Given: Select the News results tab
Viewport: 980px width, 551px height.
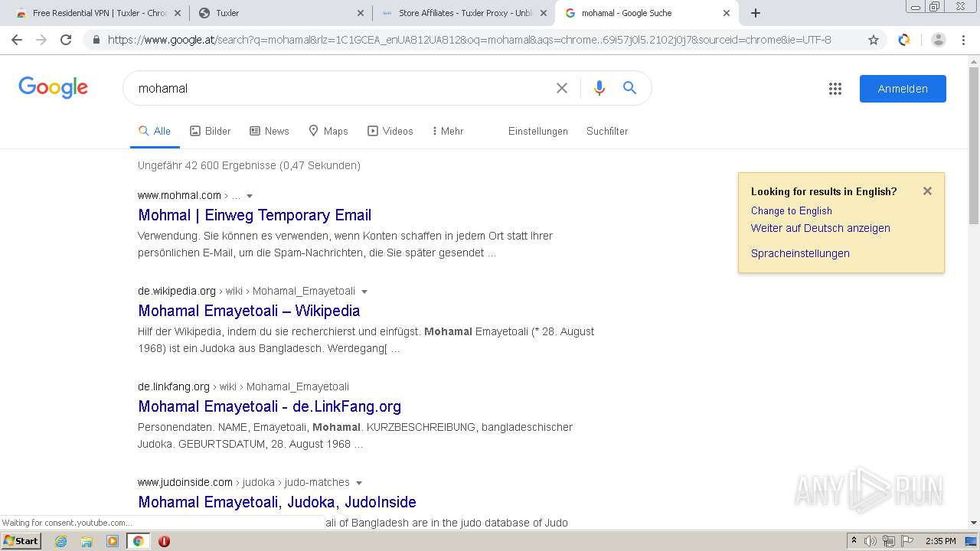Looking at the screenshot, I should pyautogui.click(x=269, y=131).
